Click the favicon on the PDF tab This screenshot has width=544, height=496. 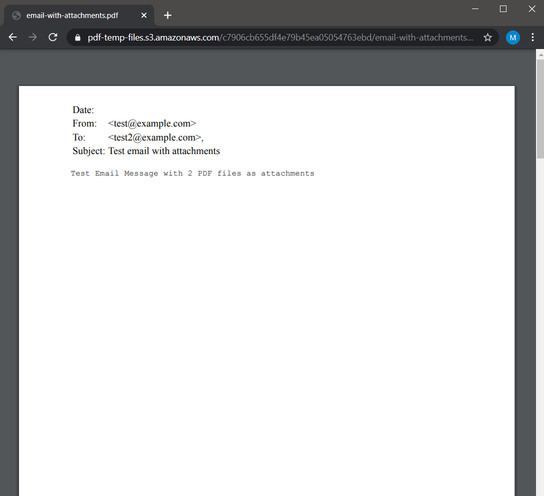click(16, 15)
